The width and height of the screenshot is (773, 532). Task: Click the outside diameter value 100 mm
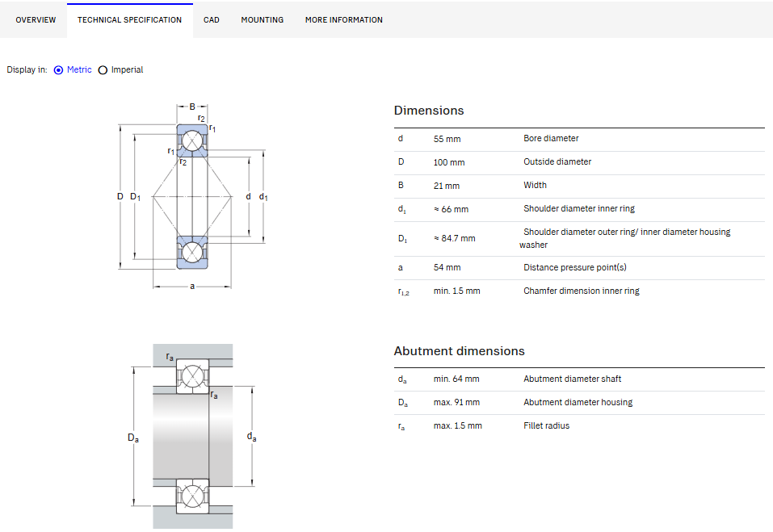449,162
